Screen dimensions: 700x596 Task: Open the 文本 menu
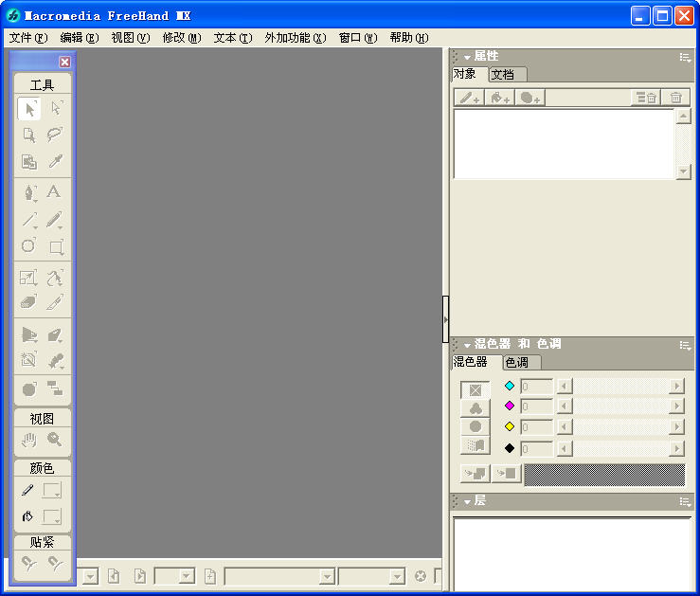click(233, 38)
